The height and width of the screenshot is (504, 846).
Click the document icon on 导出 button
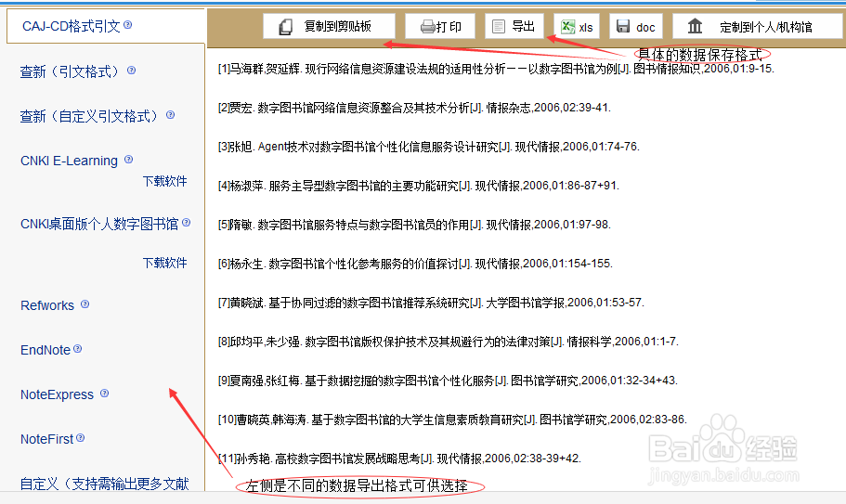(x=499, y=26)
